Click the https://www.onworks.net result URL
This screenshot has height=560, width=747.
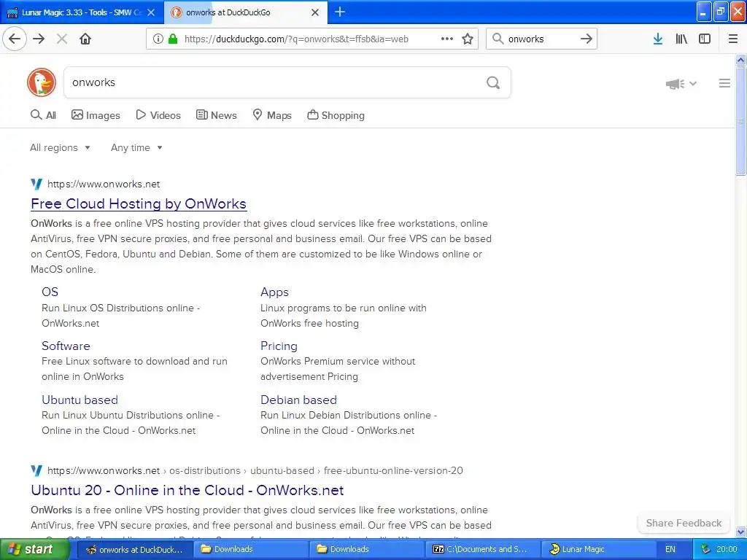pyautogui.click(x=104, y=184)
